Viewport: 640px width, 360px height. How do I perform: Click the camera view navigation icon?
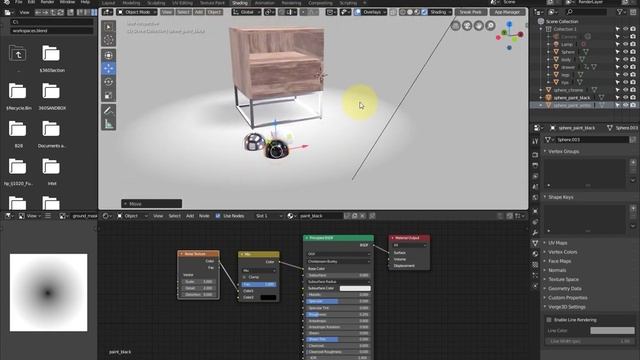tap(467, 26)
